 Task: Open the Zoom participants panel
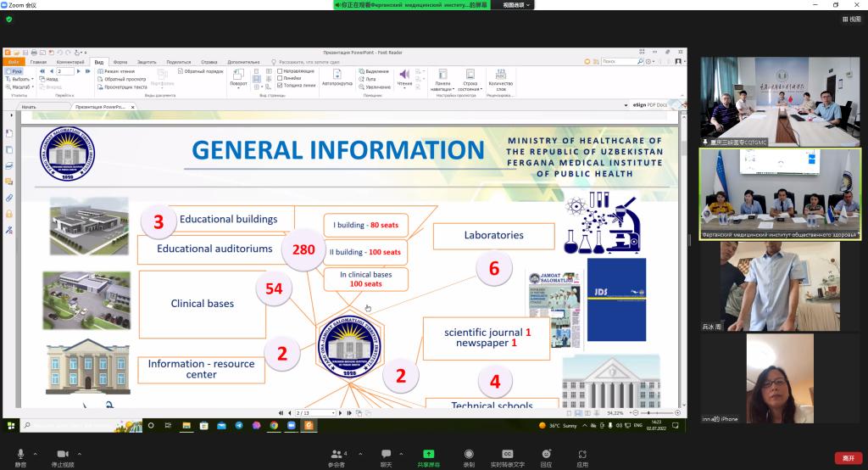coord(337,457)
